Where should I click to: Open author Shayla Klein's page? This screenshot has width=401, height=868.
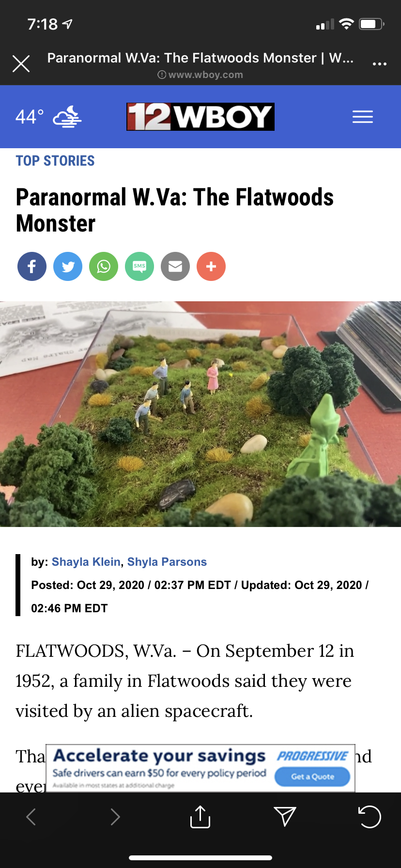pyautogui.click(x=86, y=562)
